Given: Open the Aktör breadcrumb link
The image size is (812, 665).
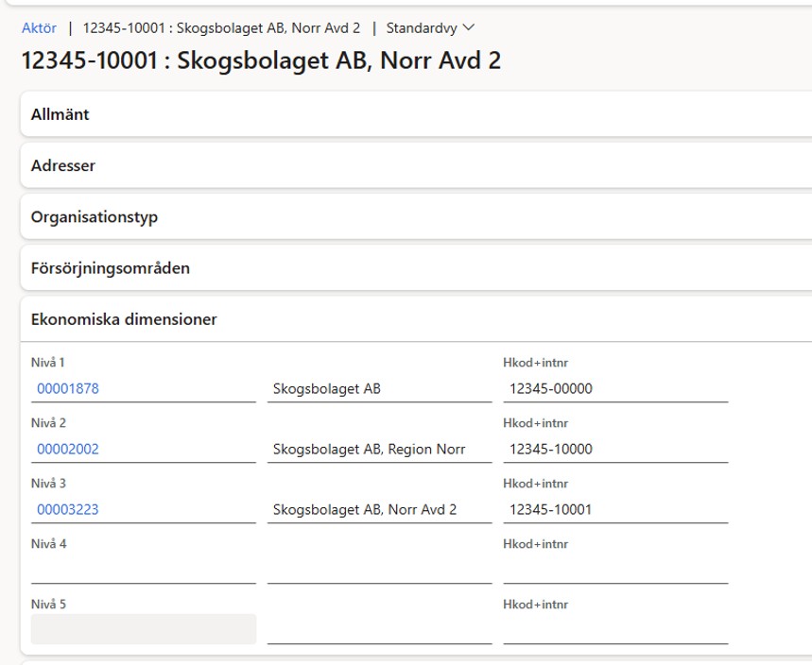Looking at the screenshot, I should [39, 28].
